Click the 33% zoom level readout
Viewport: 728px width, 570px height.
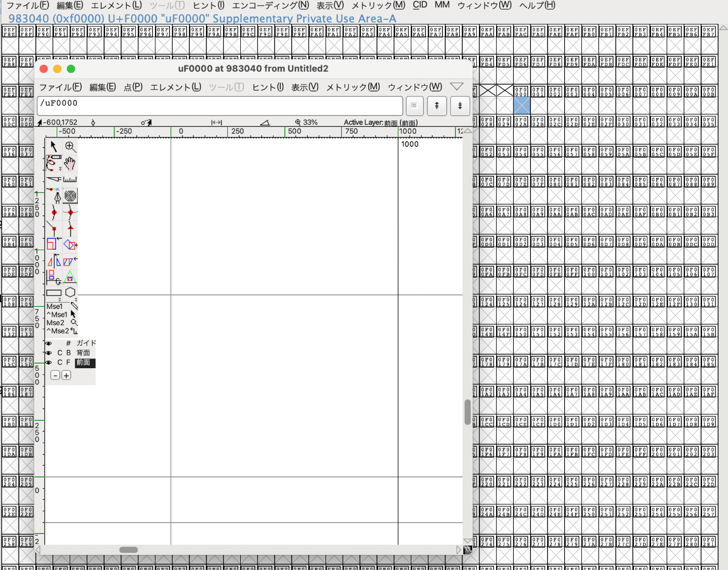[310, 123]
